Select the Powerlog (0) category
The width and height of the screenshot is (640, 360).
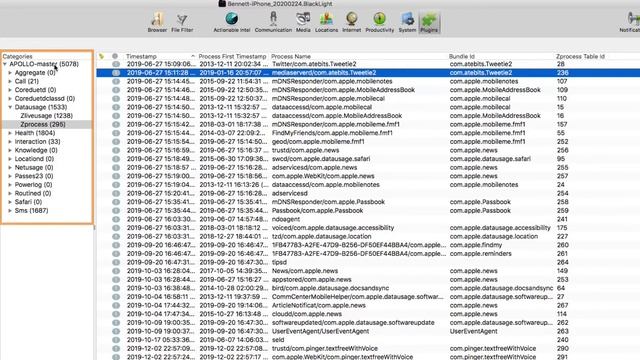point(33,184)
